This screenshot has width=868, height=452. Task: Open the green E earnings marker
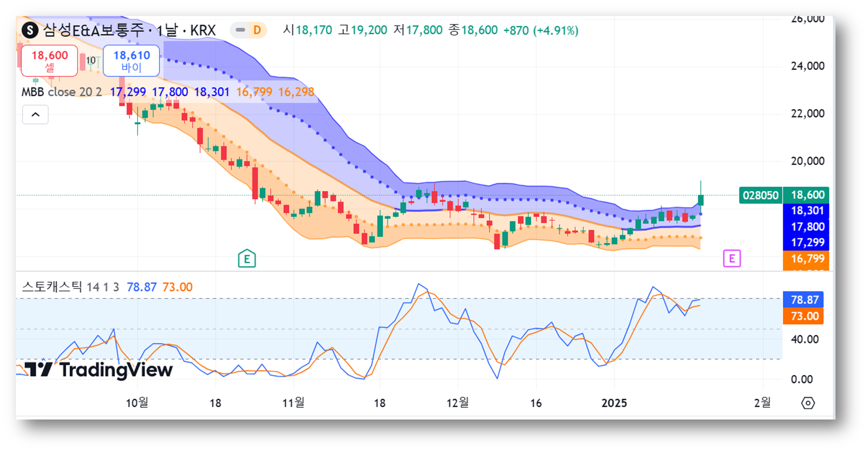247,258
